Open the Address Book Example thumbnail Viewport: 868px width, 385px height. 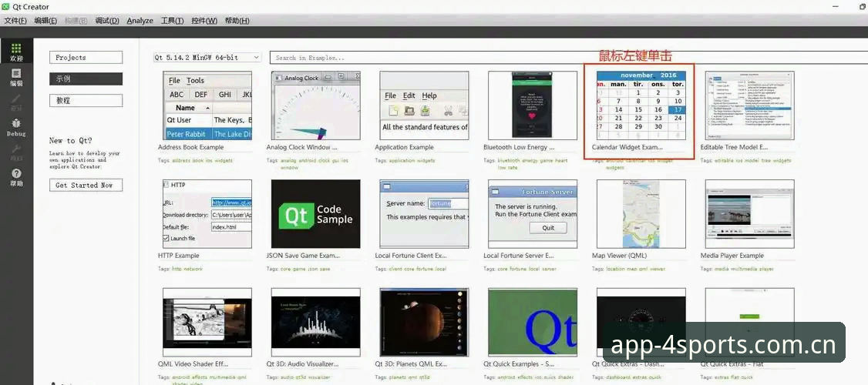tap(207, 105)
